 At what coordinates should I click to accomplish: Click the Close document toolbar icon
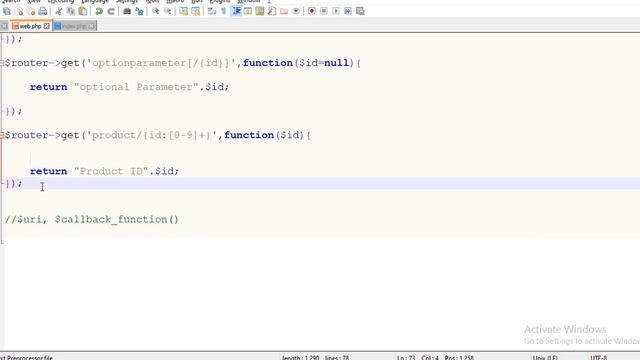(x=19, y=11)
